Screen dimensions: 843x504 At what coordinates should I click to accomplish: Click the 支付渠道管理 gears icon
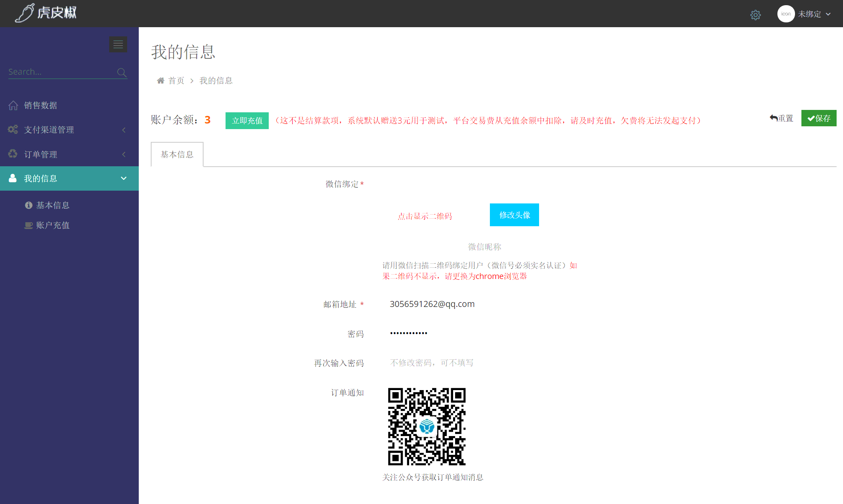12,129
